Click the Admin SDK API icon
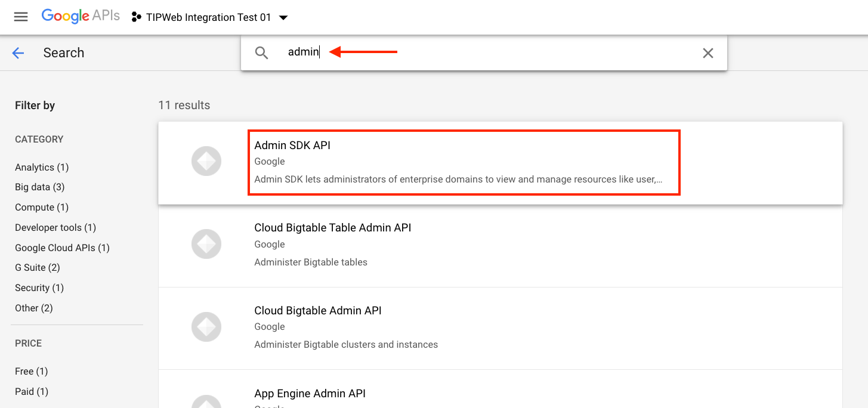The height and width of the screenshot is (408, 868). click(206, 161)
